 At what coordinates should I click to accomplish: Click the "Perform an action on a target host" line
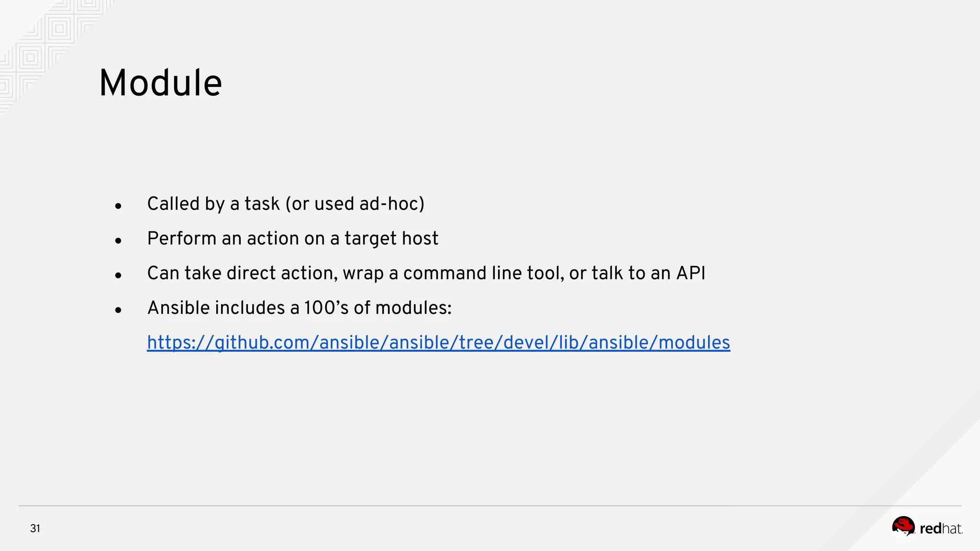click(x=293, y=239)
